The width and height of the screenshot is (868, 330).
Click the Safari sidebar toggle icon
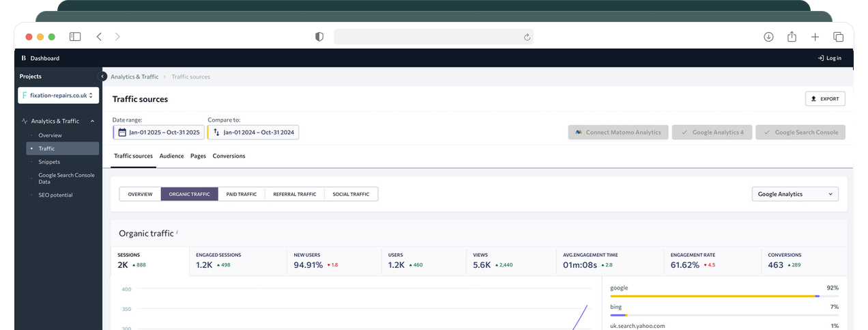pyautogui.click(x=75, y=37)
